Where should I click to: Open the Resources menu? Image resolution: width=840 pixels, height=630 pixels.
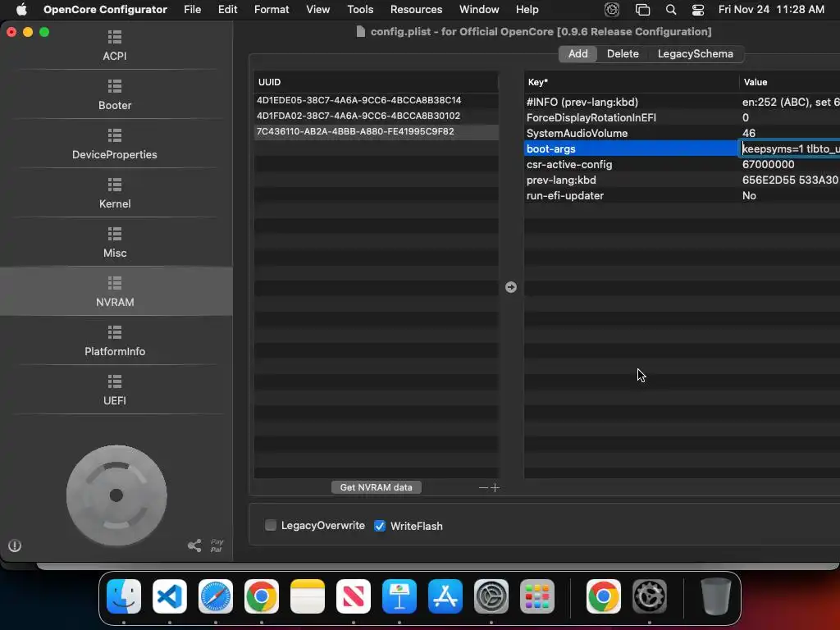(416, 10)
